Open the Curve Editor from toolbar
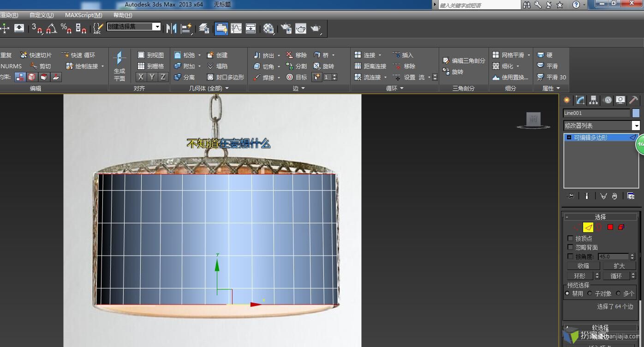The width and height of the screenshot is (644, 347). click(236, 29)
